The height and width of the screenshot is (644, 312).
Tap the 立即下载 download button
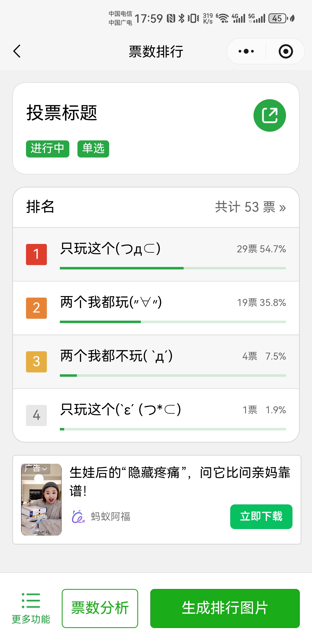[x=261, y=517]
